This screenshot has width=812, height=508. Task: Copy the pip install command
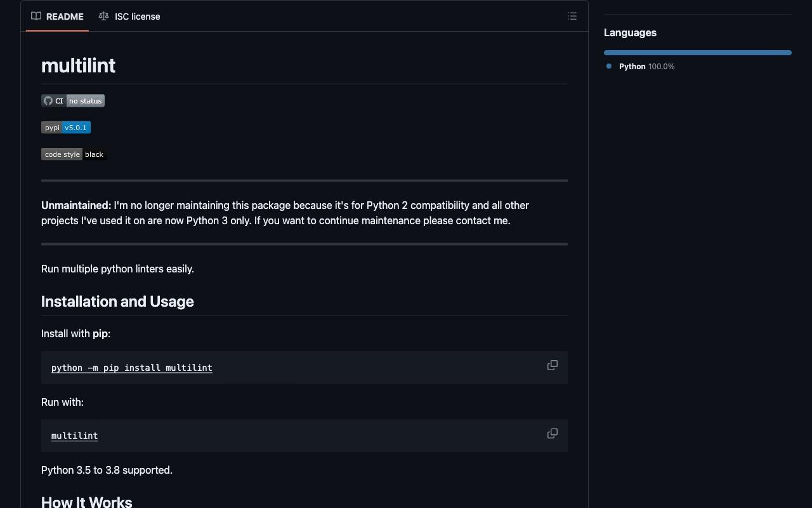coord(553,365)
